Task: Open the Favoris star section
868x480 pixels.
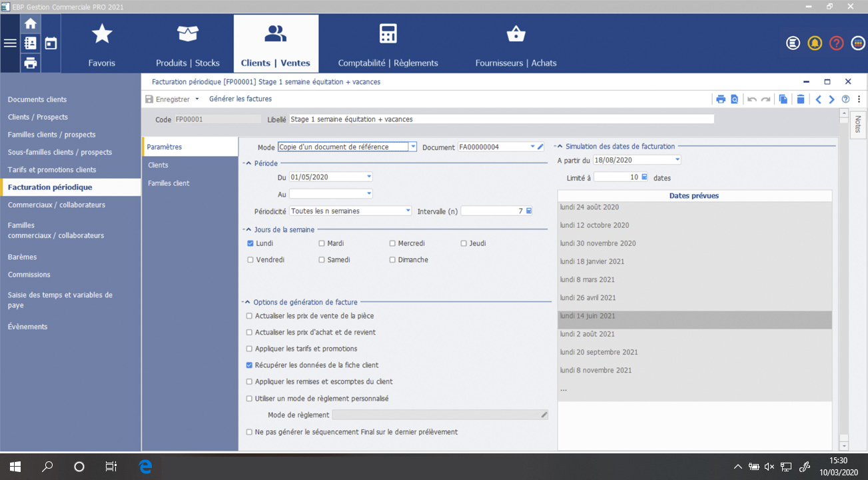Action: coord(102,44)
